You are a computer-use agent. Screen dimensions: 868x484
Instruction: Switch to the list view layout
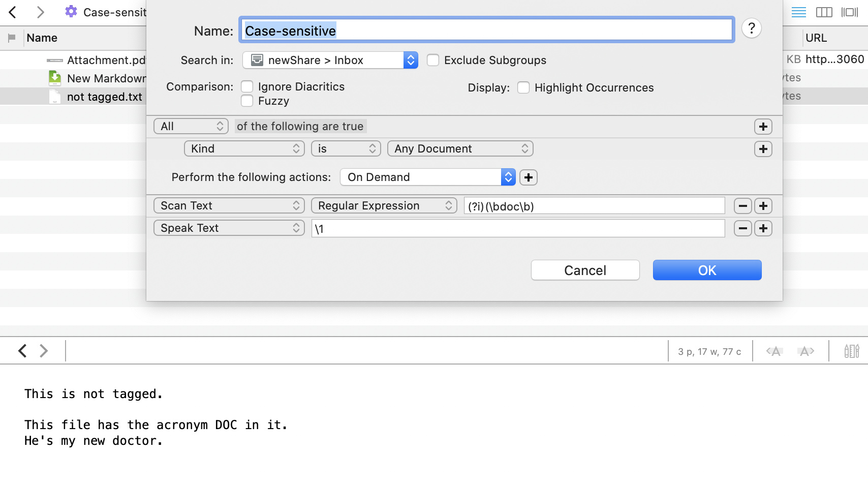coord(798,12)
